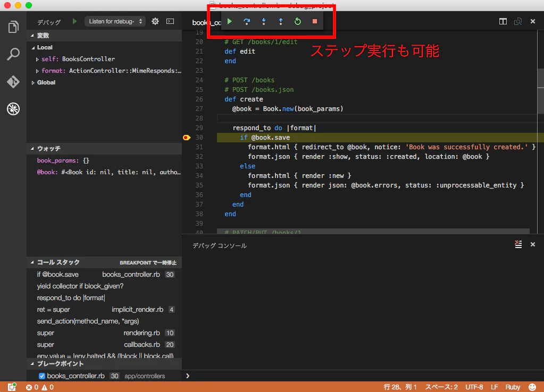The height and width of the screenshot is (392, 544).
Task: Select the 'if @book.save' call stack frame
Action: click(104, 275)
